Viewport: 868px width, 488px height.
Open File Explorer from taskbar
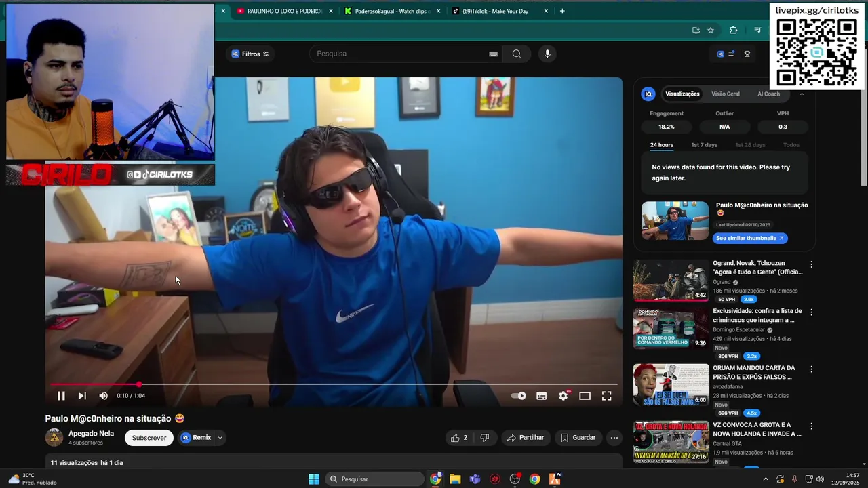(455, 479)
